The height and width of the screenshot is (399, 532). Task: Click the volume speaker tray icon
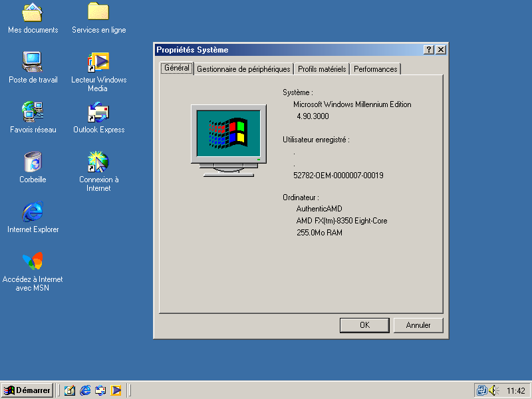pos(493,390)
